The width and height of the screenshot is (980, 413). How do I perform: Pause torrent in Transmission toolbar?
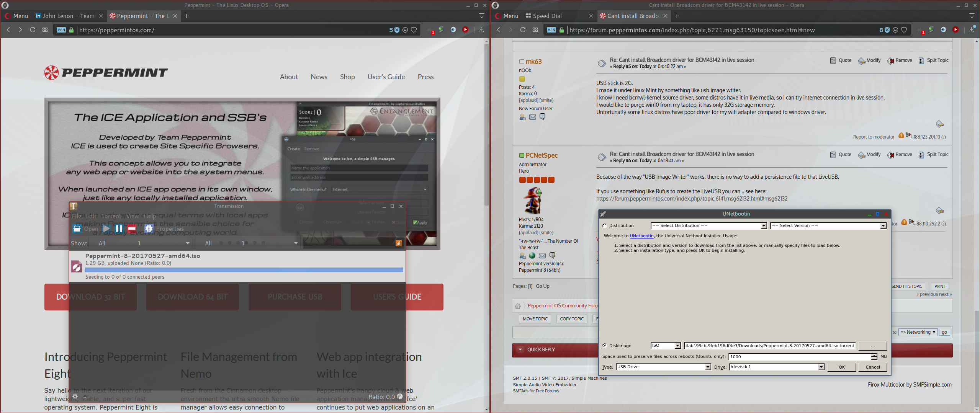119,229
